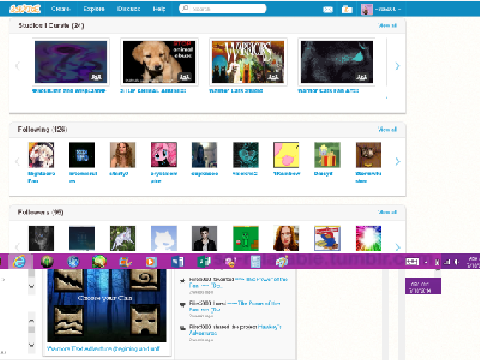Open the dark navy avatar in Followers
This screenshot has width=480, height=360.
coord(82,239)
